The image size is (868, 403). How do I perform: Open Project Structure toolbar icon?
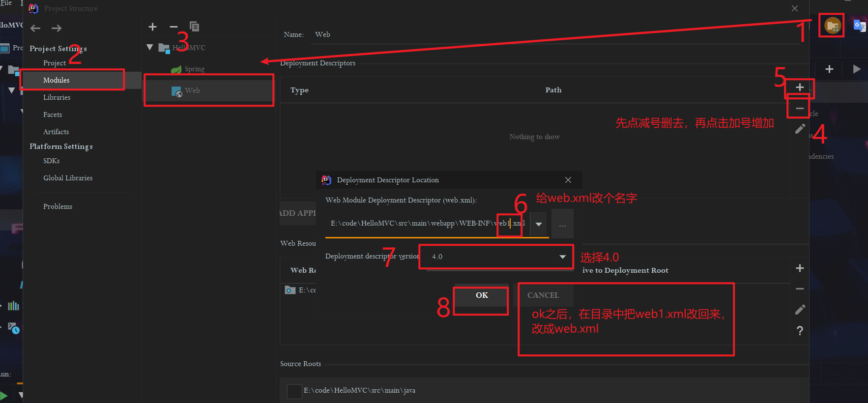[x=833, y=26]
